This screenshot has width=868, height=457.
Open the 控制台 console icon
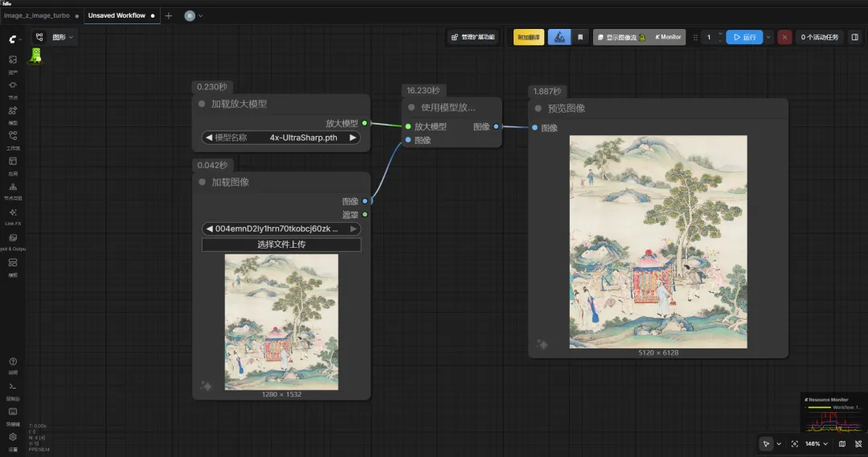coord(13,386)
